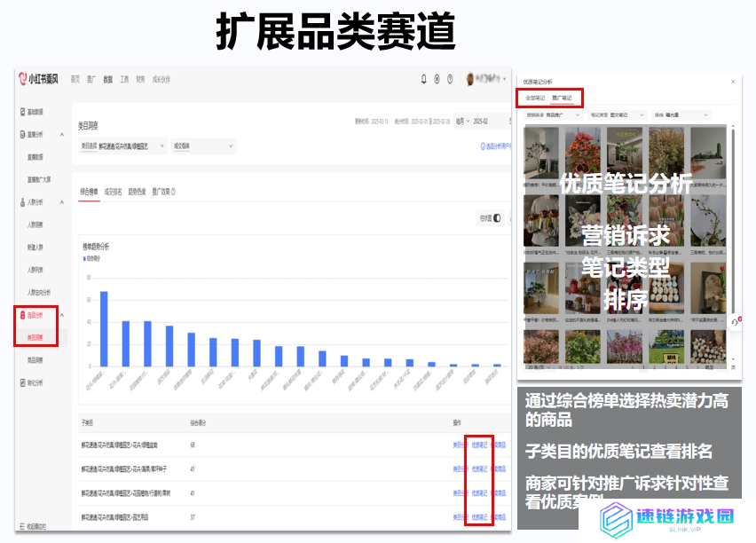This screenshot has width=756, height=543.
Task: Open 人群列表 sidebar item
Action: coord(35,270)
